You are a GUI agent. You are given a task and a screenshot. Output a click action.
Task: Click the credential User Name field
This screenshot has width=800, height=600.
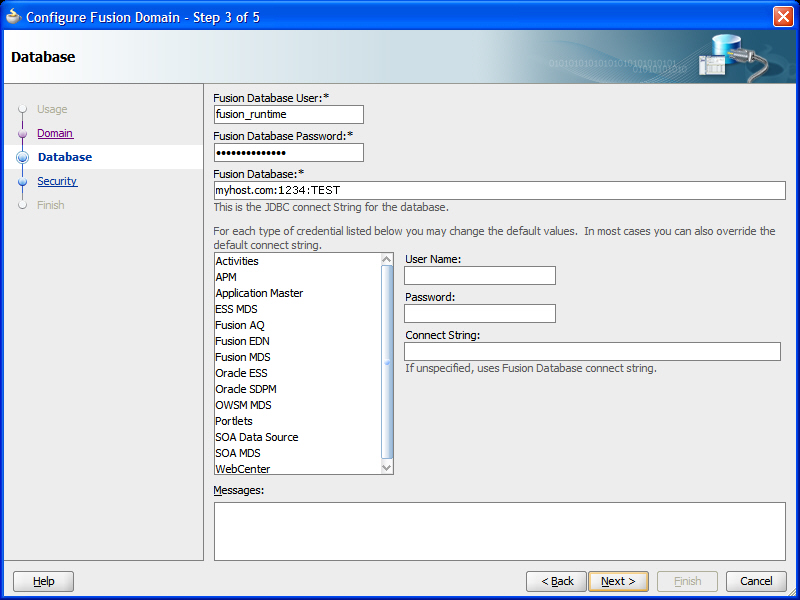(x=480, y=276)
